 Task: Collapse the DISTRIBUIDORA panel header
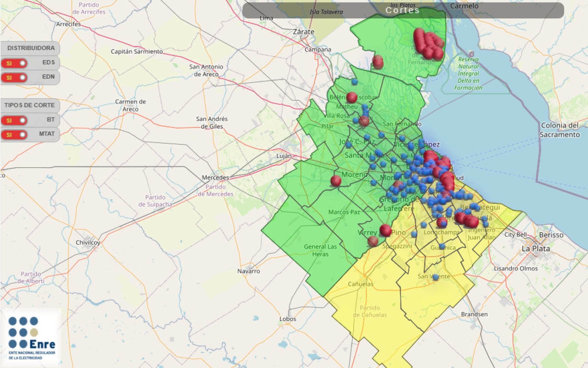click(30, 48)
